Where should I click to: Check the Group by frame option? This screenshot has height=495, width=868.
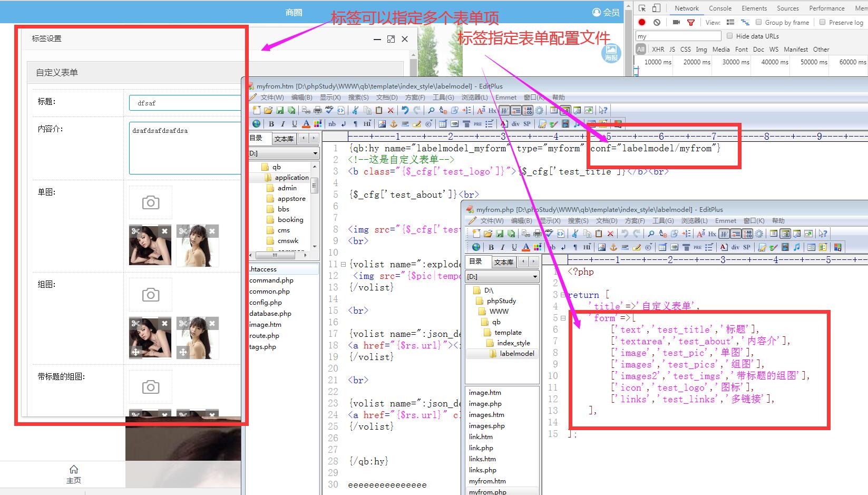pyautogui.click(x=759, y=22)
